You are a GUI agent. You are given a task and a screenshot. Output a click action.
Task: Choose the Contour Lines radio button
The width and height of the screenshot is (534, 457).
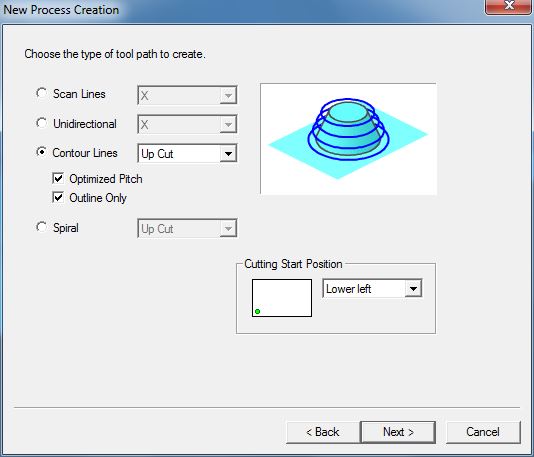(42, 152)
